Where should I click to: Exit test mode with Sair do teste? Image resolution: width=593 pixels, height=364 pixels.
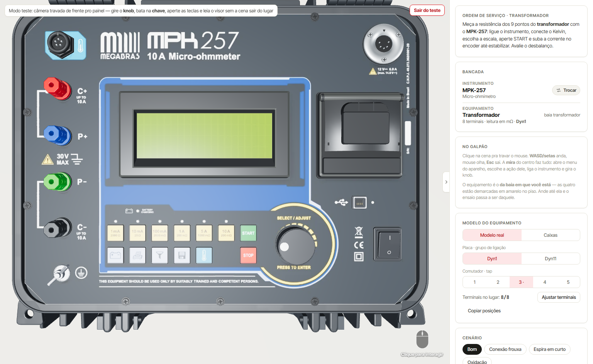(427, 10)
